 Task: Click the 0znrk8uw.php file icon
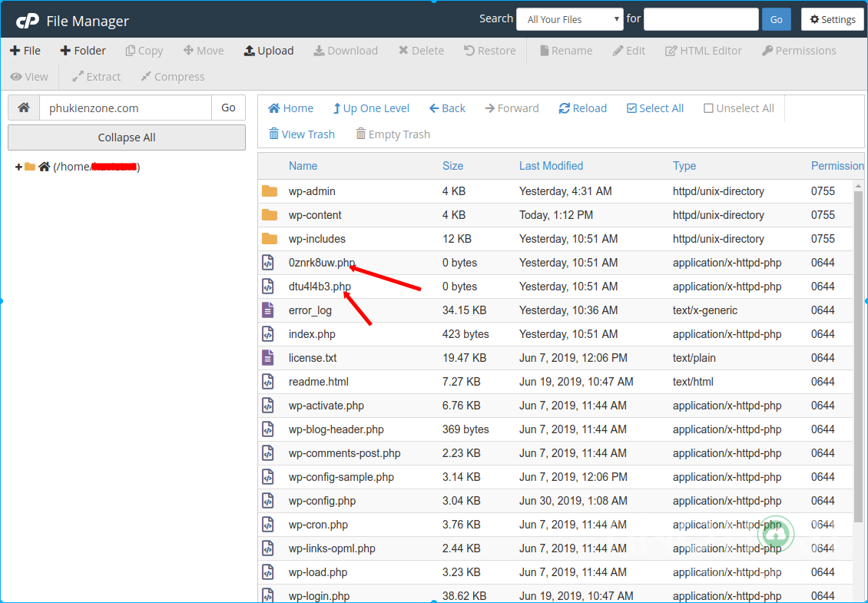[268, 263]
